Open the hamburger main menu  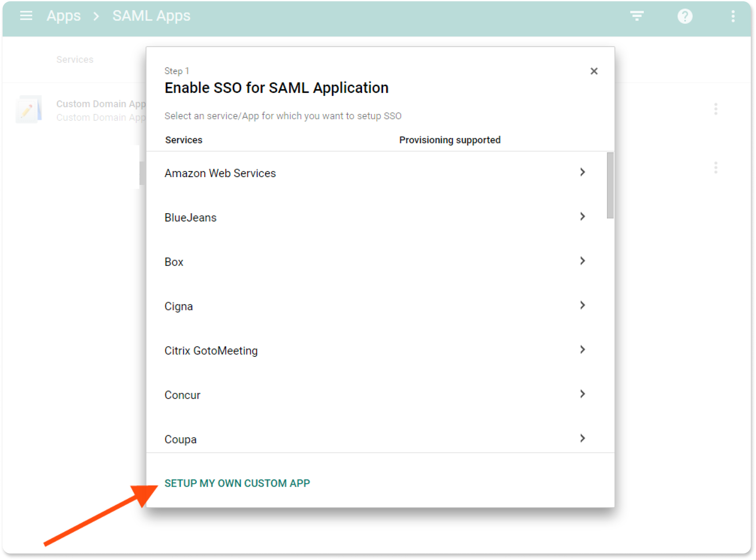[26, 16]
